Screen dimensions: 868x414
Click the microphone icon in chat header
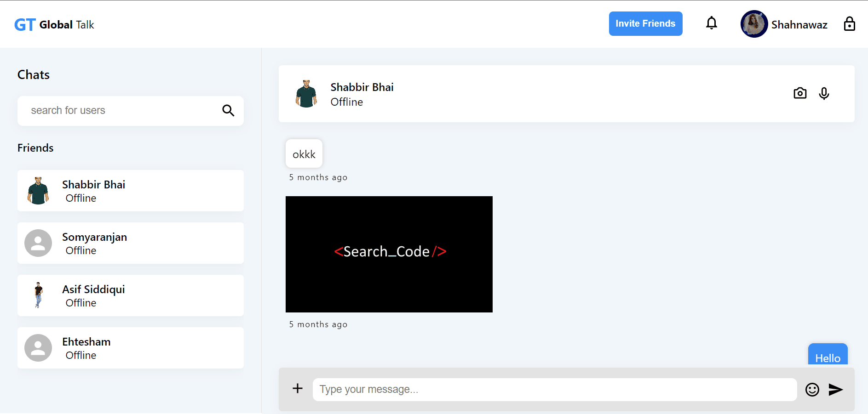pyautogui.click(x=824, y=93)
